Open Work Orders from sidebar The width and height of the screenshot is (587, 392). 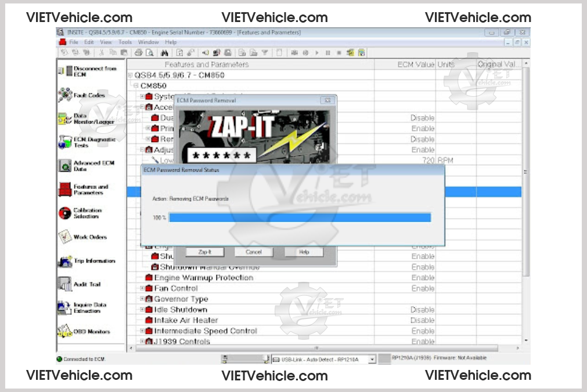[65, 237]
